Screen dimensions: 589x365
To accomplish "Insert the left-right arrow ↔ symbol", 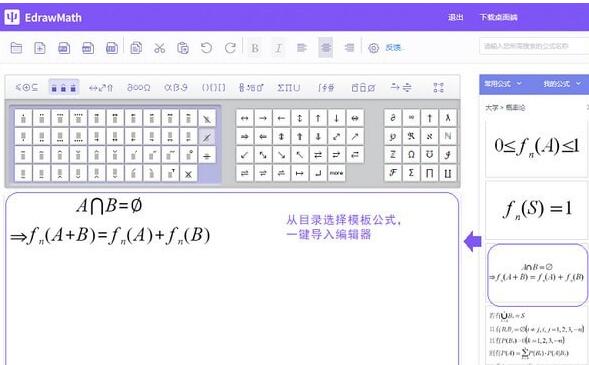I will [x=245, y=118].
